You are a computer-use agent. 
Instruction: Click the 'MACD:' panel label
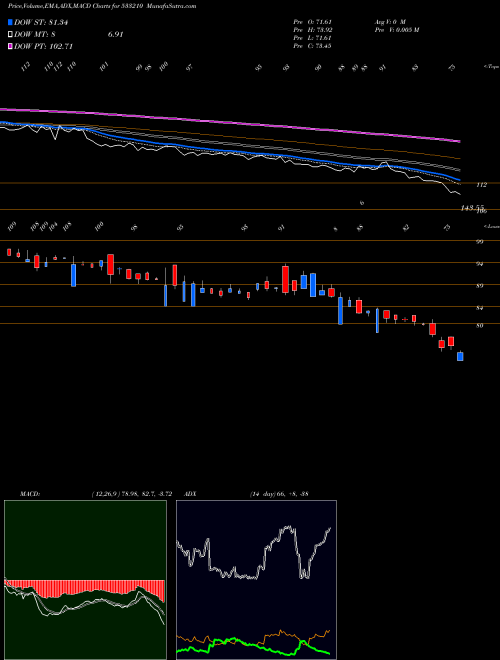[30, 494]
